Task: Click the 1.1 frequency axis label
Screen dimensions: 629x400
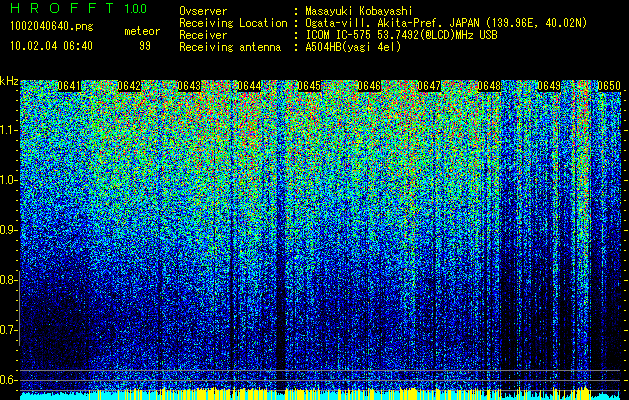Action: [x=8, y=130]
